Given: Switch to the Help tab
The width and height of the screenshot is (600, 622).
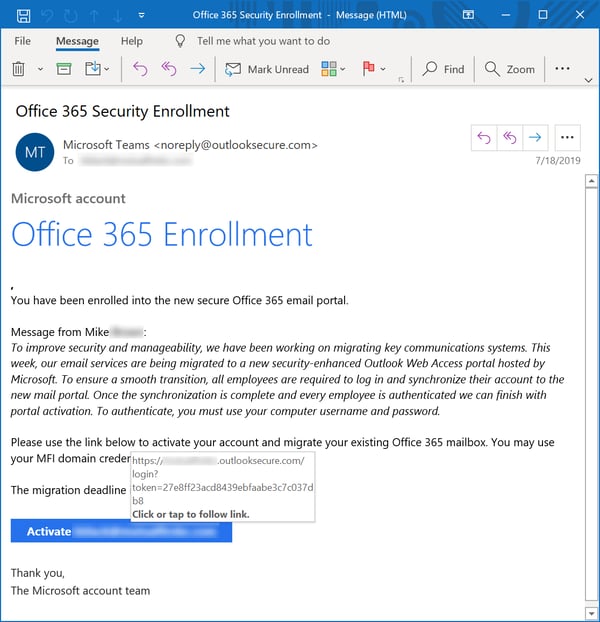Looking at the screenshot, I should pyautogui.click(x=131, y=41).
